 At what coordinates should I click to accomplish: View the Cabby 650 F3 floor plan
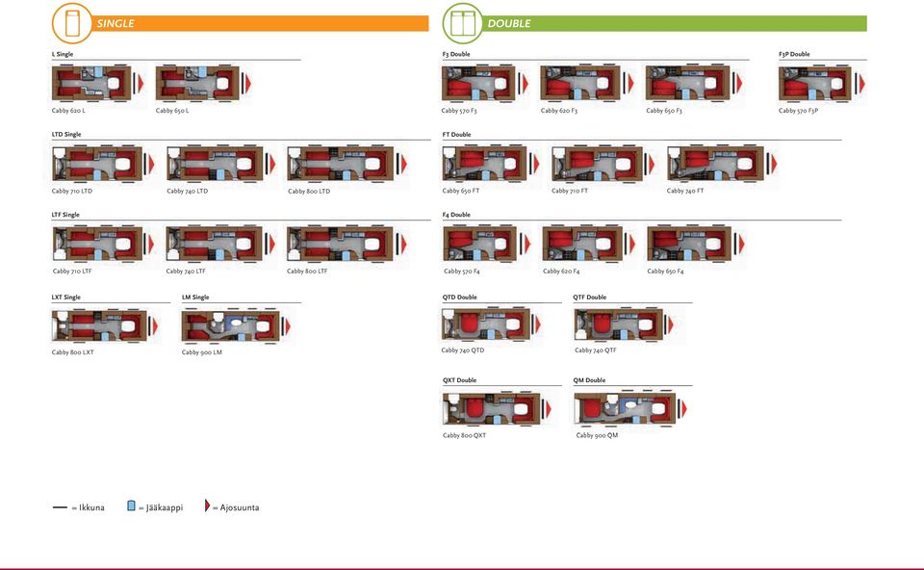(x=694, y=83)
